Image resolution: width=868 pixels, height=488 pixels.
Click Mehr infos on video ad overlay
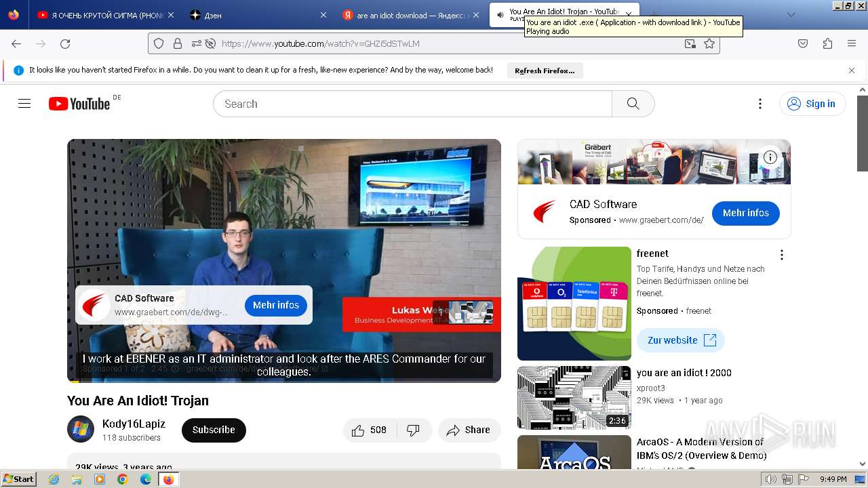pos(276,305)
